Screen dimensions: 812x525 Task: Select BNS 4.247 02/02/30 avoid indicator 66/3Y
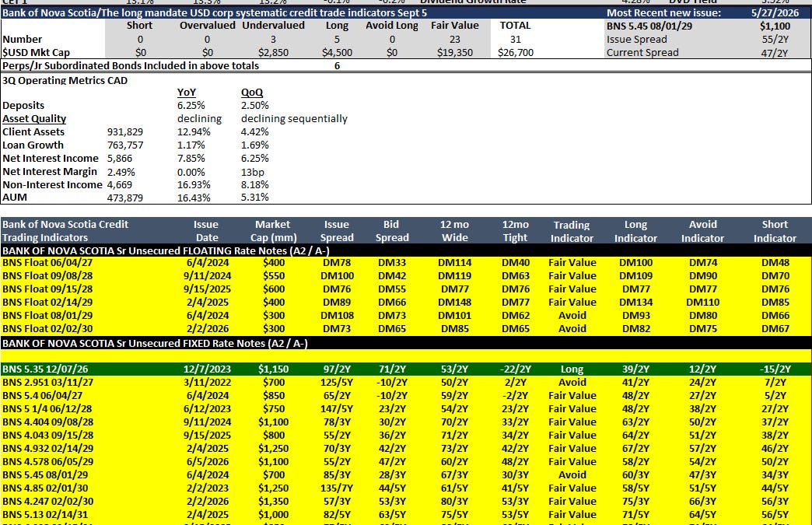(703, 501)
